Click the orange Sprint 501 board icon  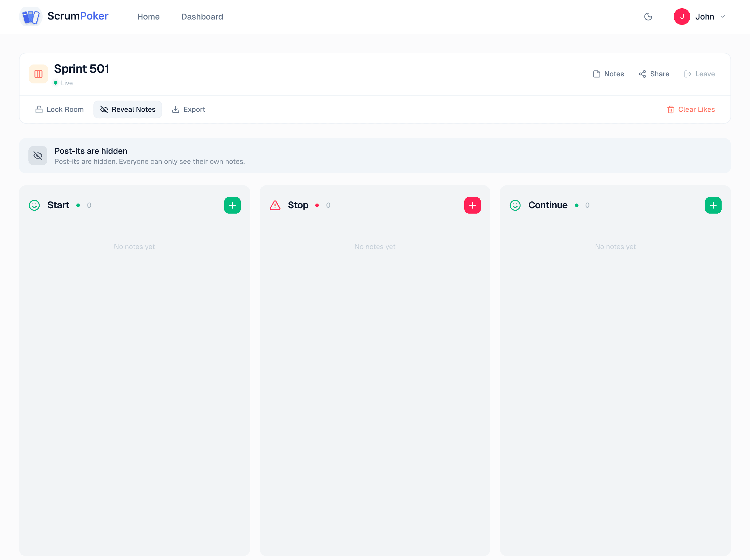coord(38,74)
